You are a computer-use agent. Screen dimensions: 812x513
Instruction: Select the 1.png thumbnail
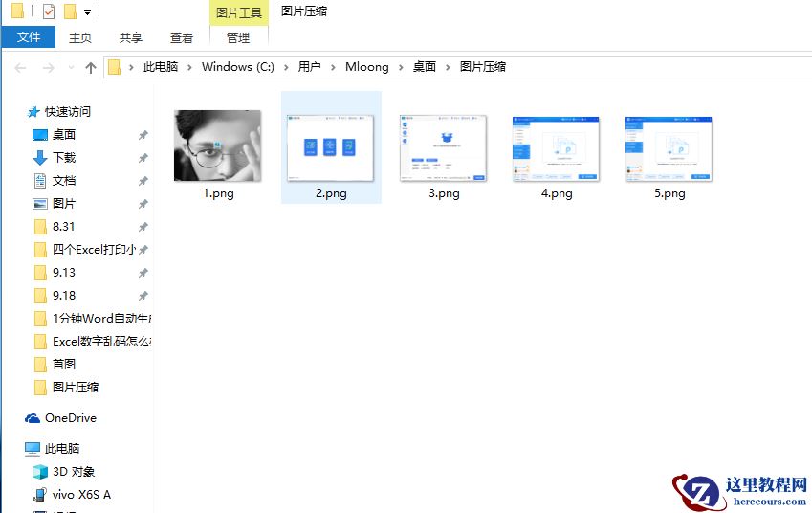[217, 145]
